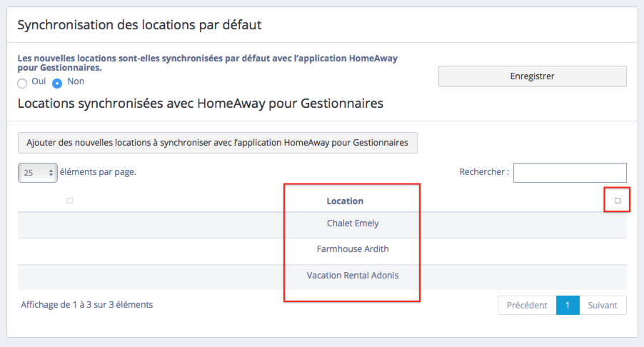Sort by the "Location" column header

(x=345, y=201)
